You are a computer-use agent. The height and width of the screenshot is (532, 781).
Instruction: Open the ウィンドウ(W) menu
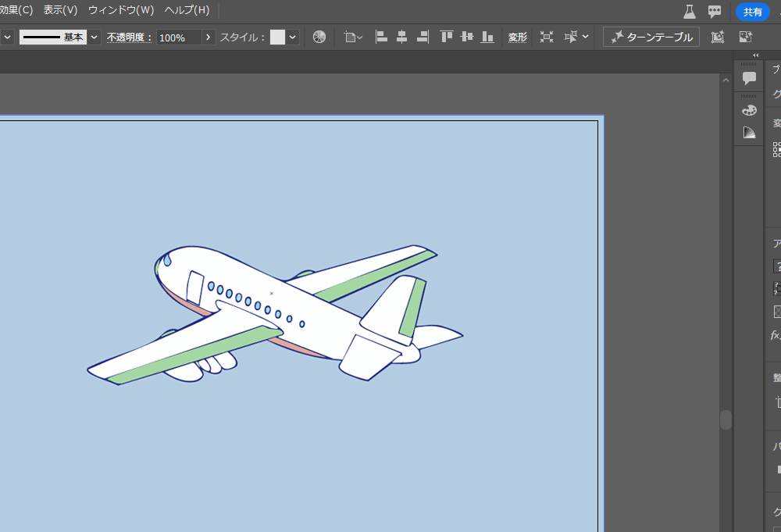click(121, 10)
